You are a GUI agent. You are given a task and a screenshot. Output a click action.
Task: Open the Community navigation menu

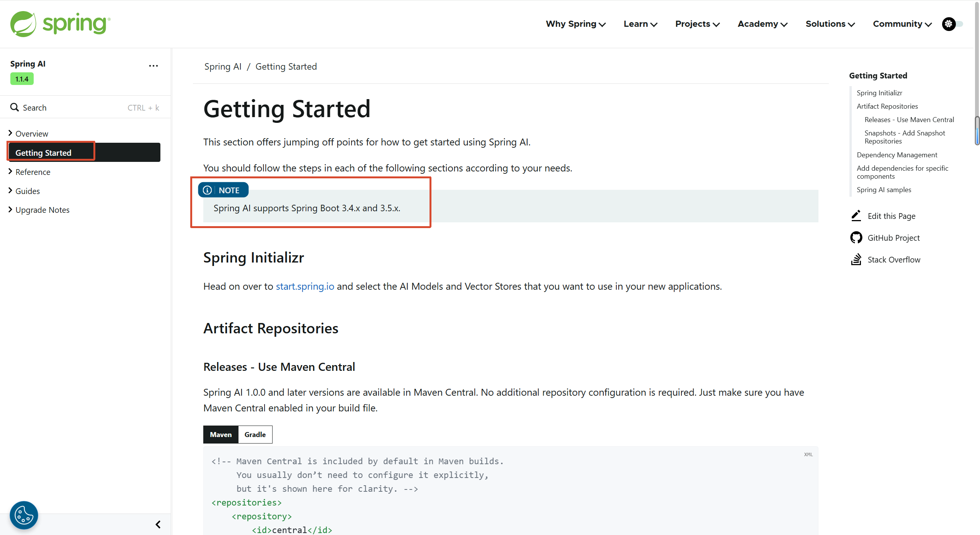(902, 24)
